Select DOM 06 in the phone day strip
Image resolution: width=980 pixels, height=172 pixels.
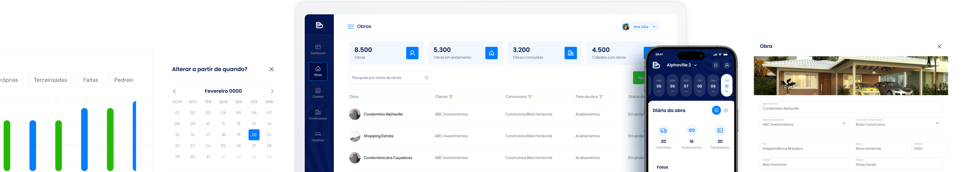672,85
